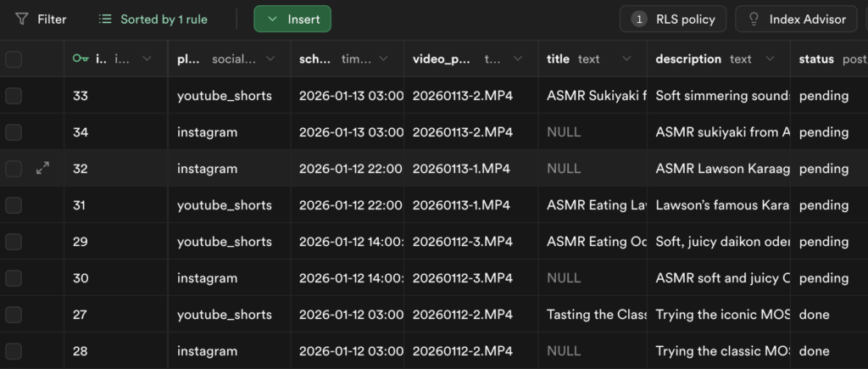This screenshot has height=369, width=868.
Task: Open the title column dropdown arrow
Action: pos(627,59)
